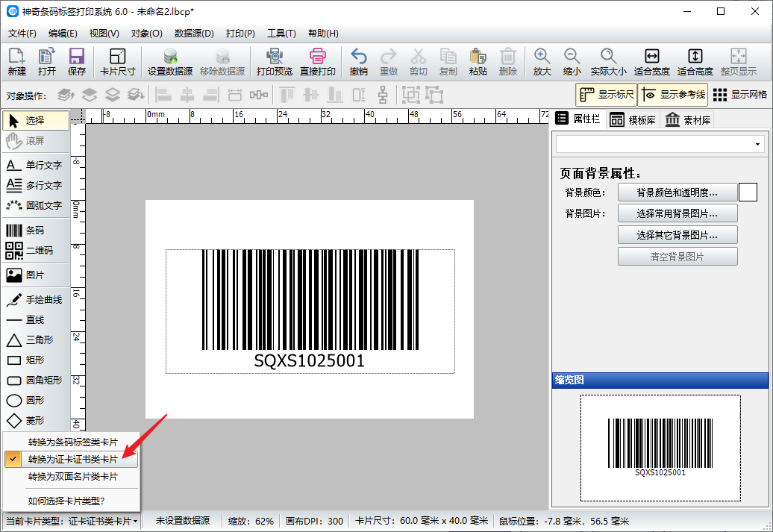Paste with the 粘贴 icon
773x532 pixels.
[x=478, y=62]
